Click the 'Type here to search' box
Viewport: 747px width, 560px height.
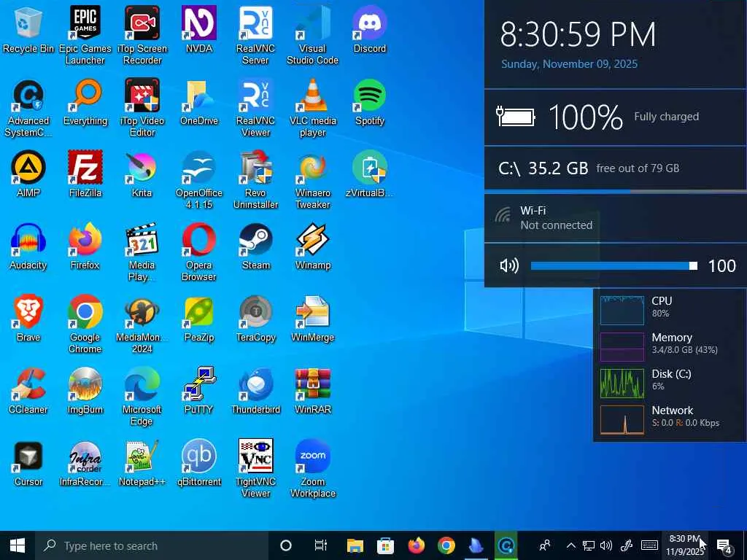tap(152, 545)
